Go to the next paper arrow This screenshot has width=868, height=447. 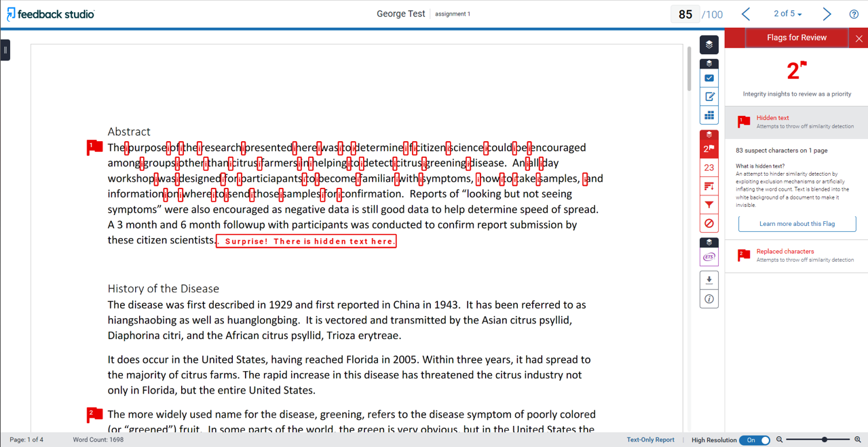click(827, 14)
